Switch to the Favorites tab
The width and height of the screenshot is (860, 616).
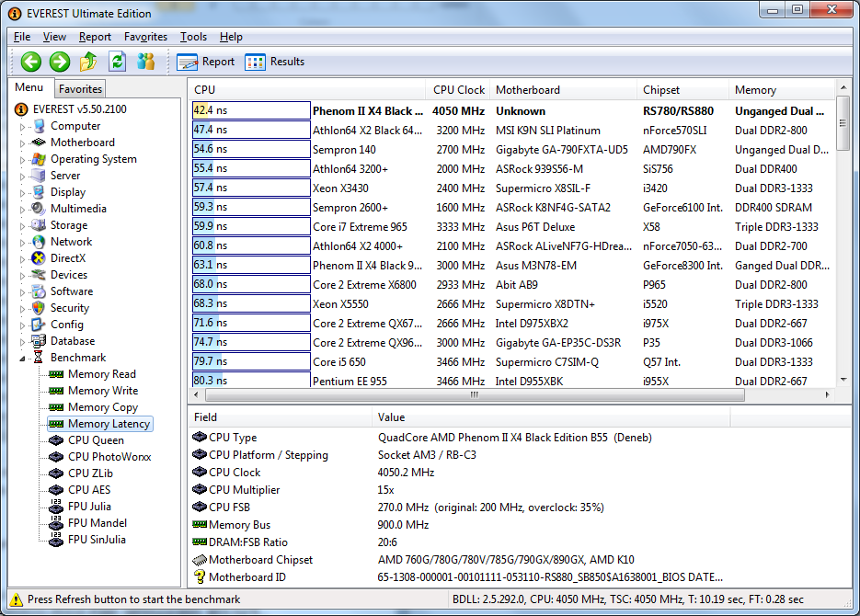tap(80, 89)
